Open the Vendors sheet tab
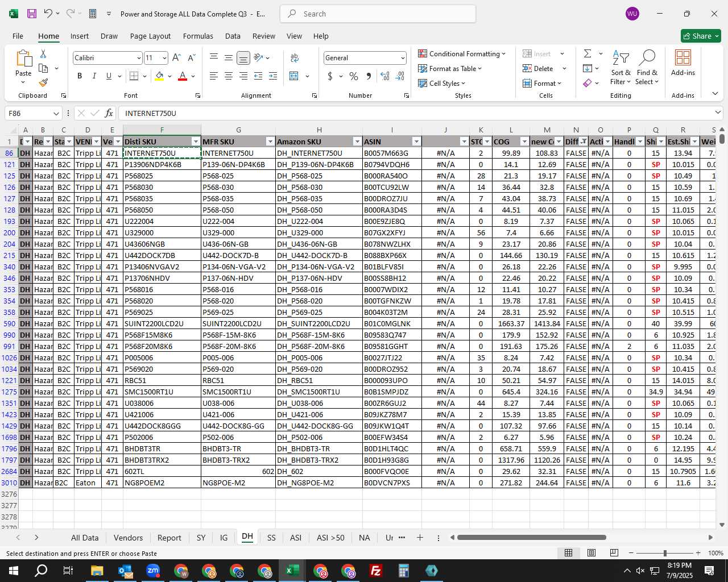This screenshot has width=728, height=582. point(128,538)
